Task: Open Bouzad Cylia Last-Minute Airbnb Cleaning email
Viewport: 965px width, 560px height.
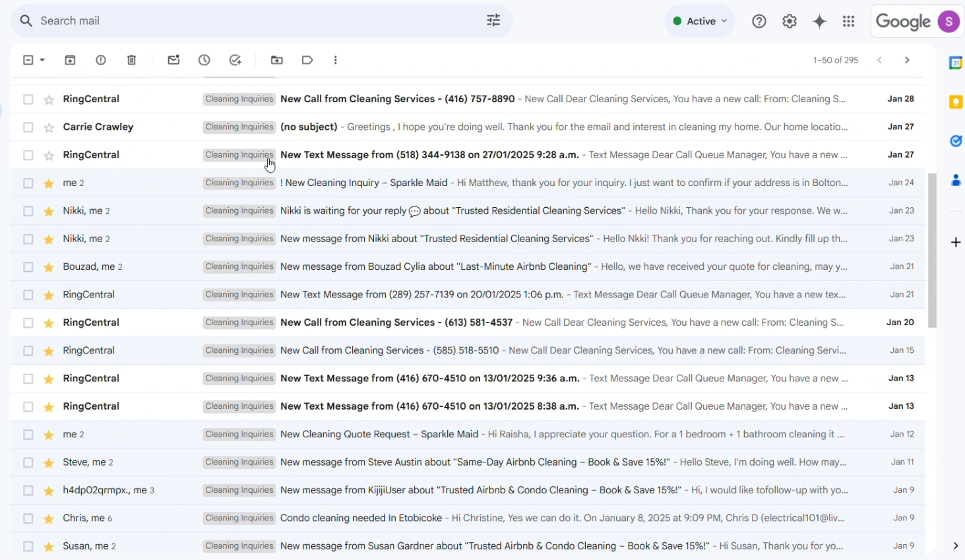Action: [468, 267]
